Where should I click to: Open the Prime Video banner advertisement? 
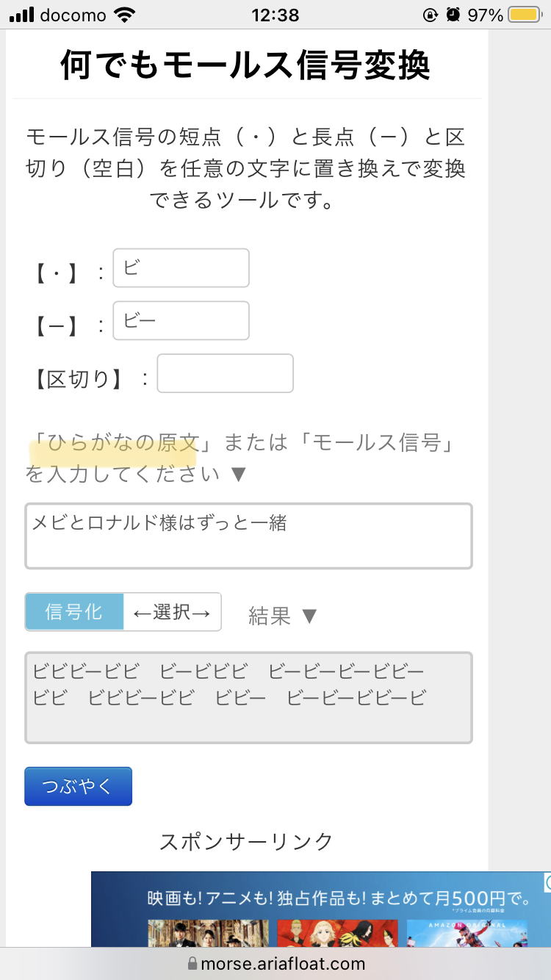tap(321, 909)
